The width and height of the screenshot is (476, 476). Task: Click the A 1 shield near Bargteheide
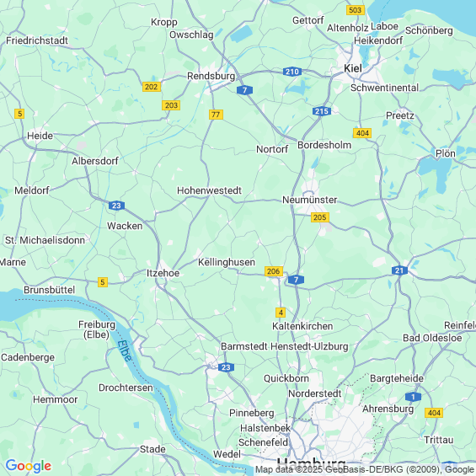tap(413, 397)
